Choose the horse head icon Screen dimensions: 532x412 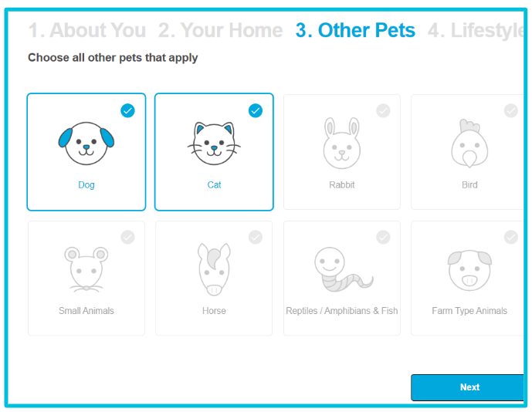[x=214, y=269]
